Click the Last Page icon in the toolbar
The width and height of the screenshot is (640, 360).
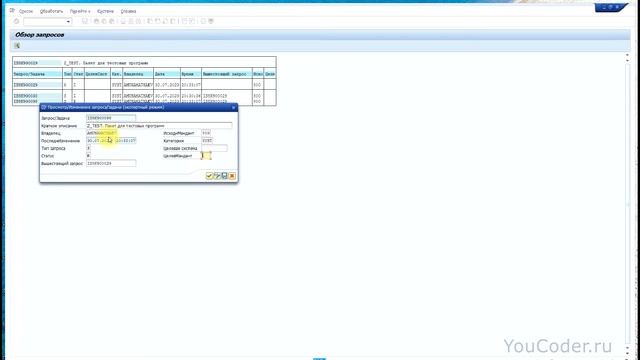(173, 21)
